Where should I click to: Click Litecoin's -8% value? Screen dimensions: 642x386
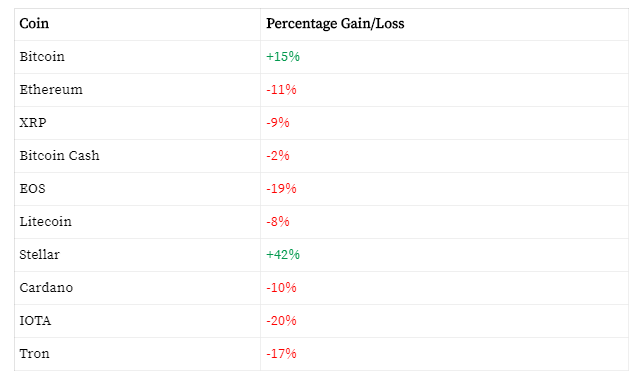tap(278, 221)
